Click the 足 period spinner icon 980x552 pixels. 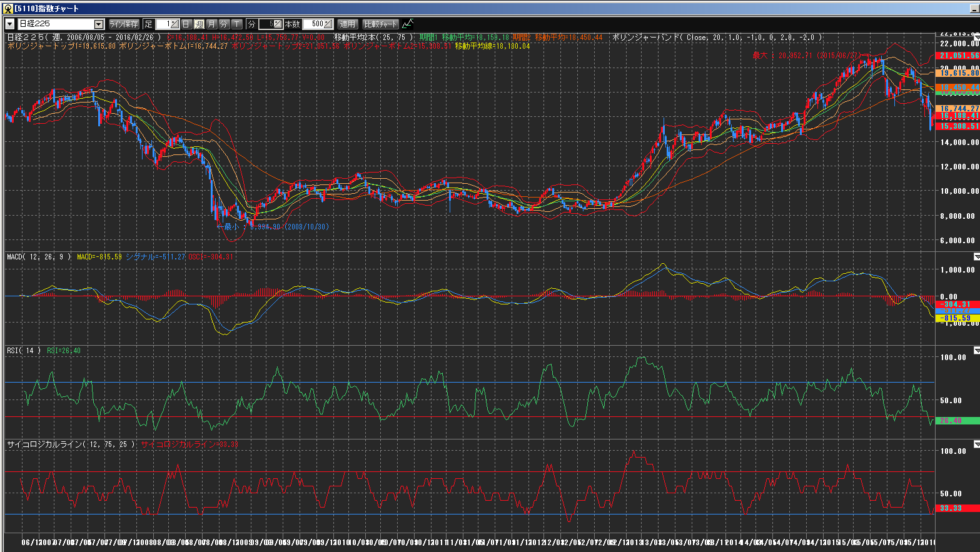point(174,24)
